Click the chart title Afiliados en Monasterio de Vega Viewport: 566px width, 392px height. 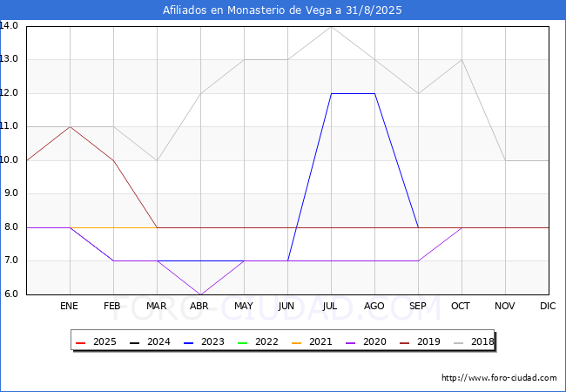coord(282,10)
